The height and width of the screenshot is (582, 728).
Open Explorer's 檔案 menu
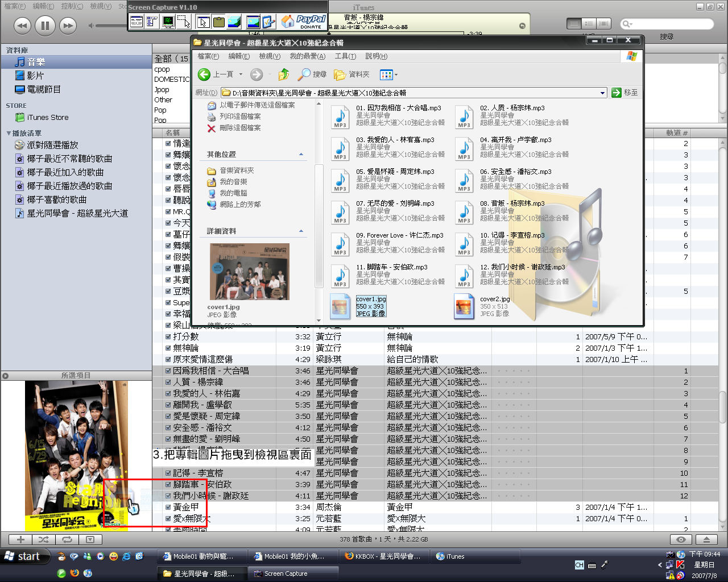pyautogui.click(x=208, y=56)
